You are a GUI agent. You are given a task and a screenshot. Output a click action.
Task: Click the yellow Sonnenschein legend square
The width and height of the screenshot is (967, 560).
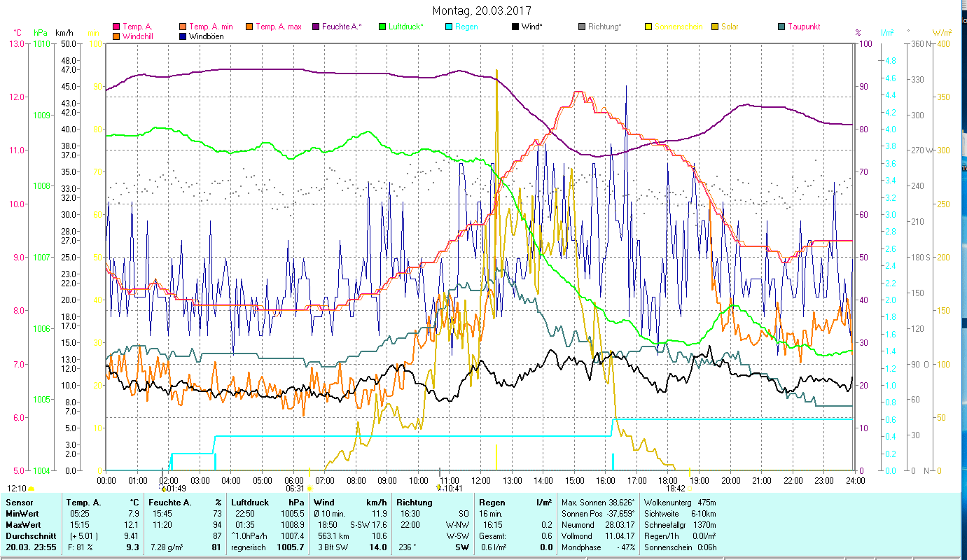pyautogui.click(x=648, y=27)
